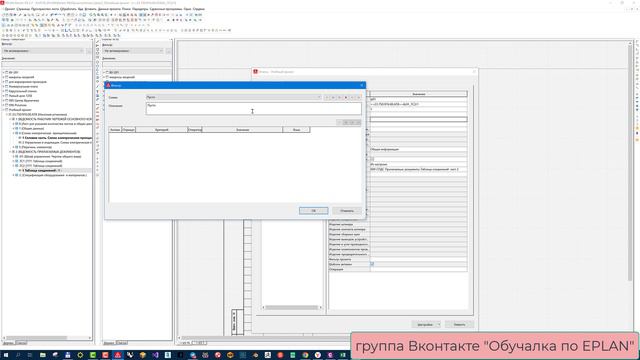Open Windows taskbar search
Image resolution: width=640 pixels, height=360 pixels.
18,355
